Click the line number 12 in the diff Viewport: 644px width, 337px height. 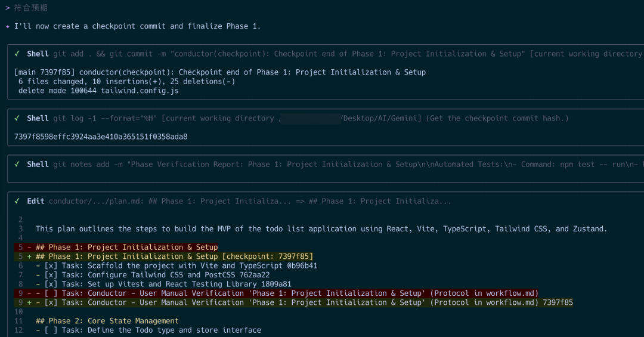(x=18, y=330)
